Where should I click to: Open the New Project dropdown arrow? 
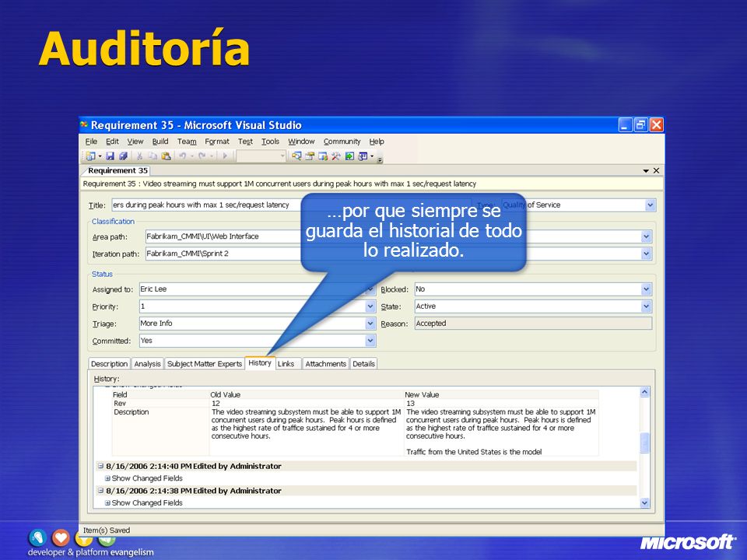pos(100,156)
